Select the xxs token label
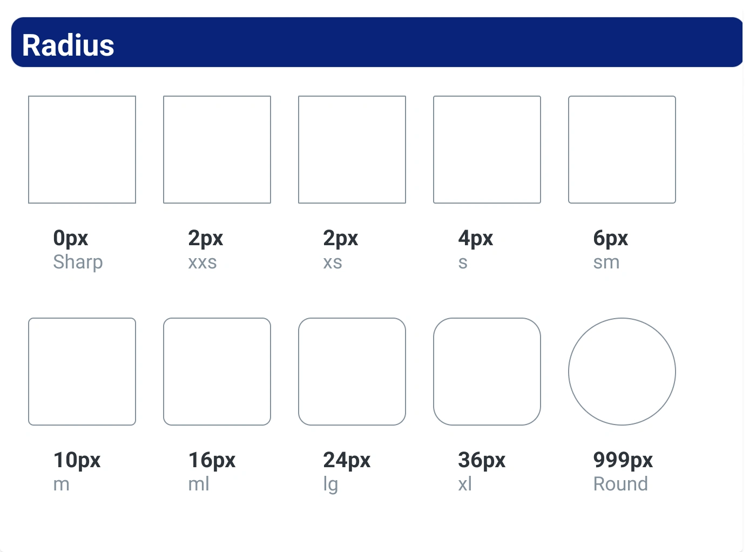 click(x=202, y=263)
